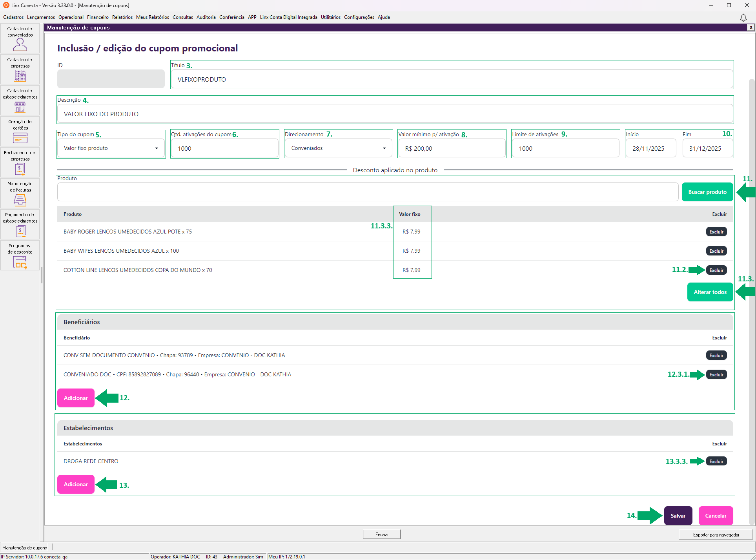
Task: Open Cadastro de empresas sidebar icon
Action: (x=20, y=70)
